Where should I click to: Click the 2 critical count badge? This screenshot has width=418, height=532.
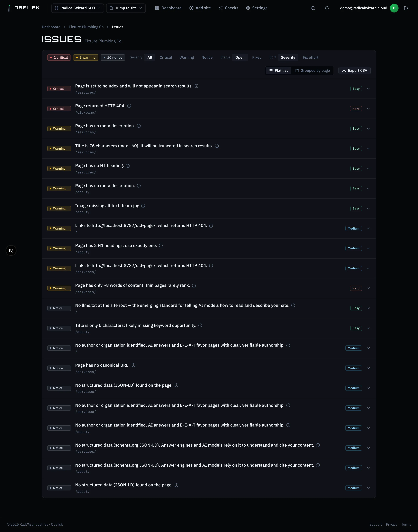point(59,58)
